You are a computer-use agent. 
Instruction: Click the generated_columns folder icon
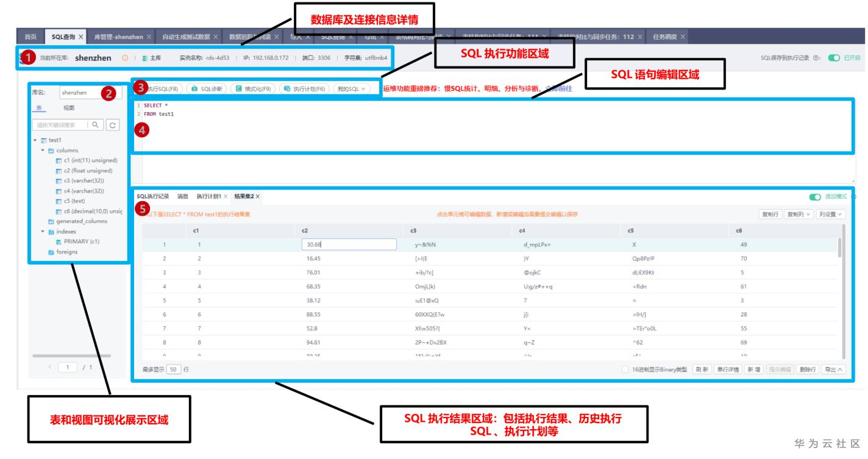point(51,221)
